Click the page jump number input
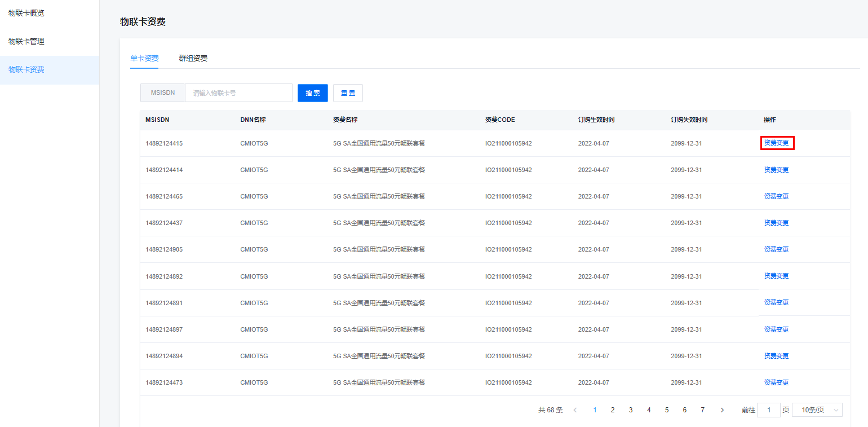 [769, 410]
